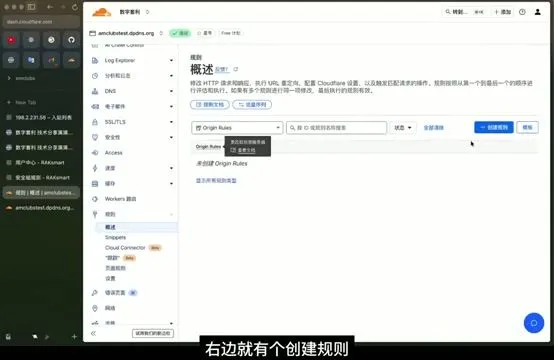Viewport: 554px width, 360px height.
Task: Expand the 安全性 menu arrow
Action: (x=171, y=137)
